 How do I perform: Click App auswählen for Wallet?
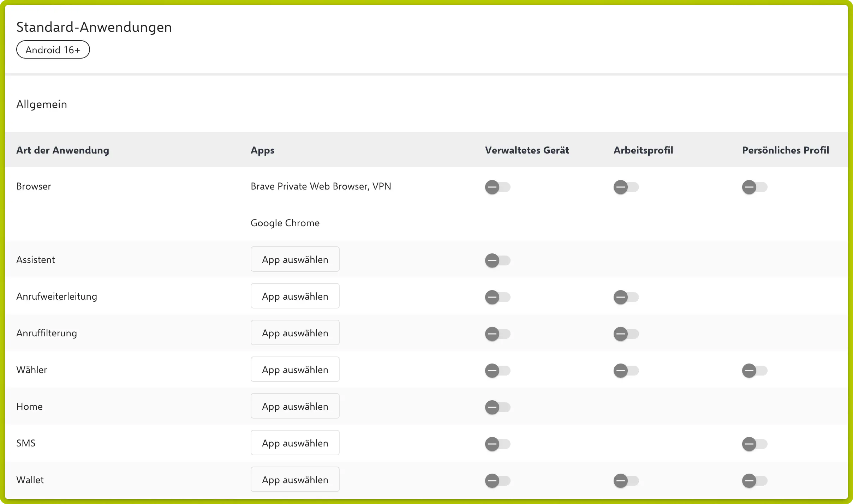click(x=295, y=480)
